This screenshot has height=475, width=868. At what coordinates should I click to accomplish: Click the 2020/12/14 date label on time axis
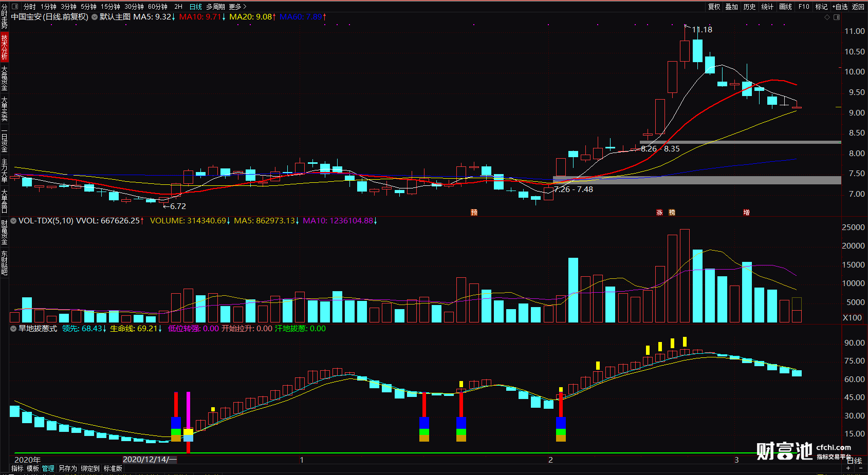tap(149, 460)
